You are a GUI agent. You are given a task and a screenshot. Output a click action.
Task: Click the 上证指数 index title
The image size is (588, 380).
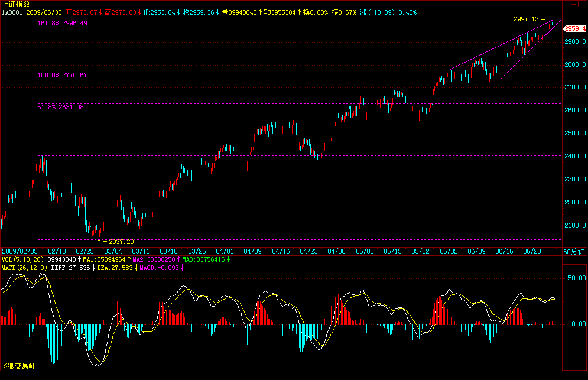[16, 4]
